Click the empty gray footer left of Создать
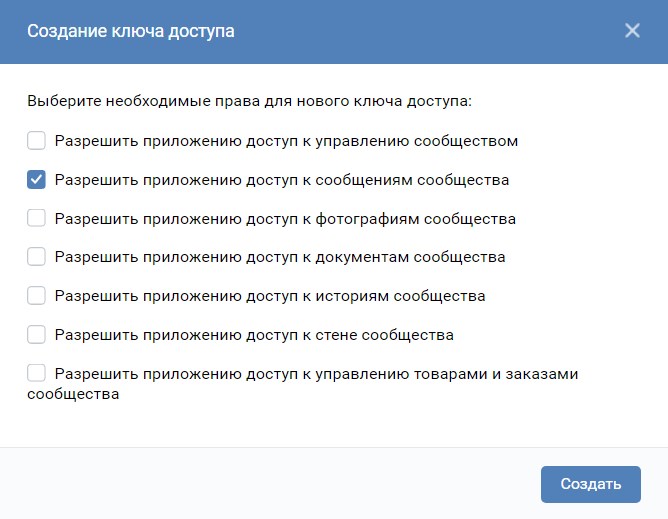 click(x=270, y=484)
